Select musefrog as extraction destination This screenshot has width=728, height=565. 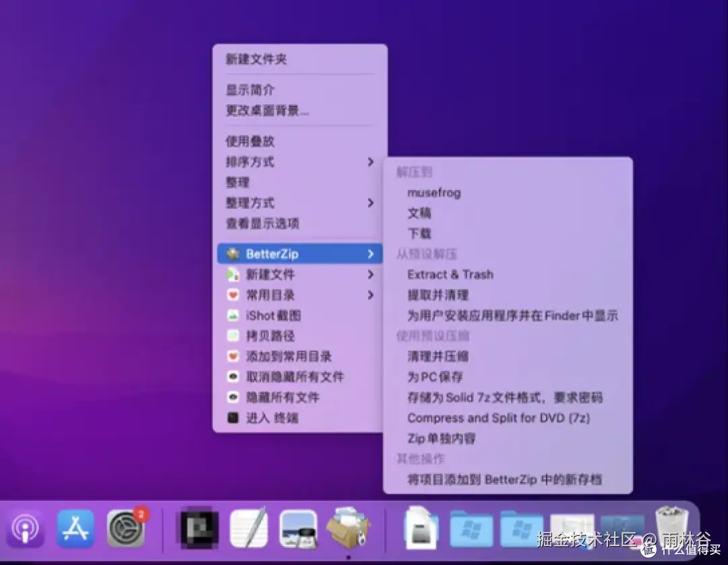pos(434,192)
